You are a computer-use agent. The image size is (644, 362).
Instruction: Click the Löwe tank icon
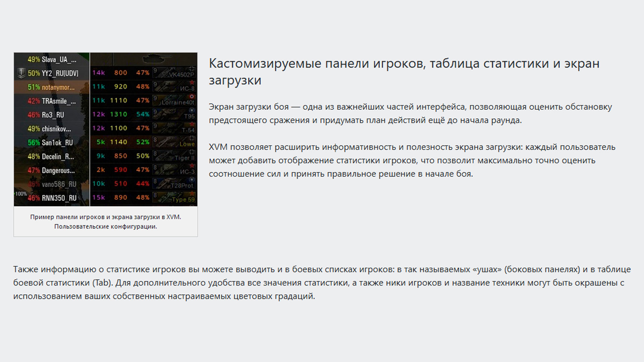click(174, 142)
